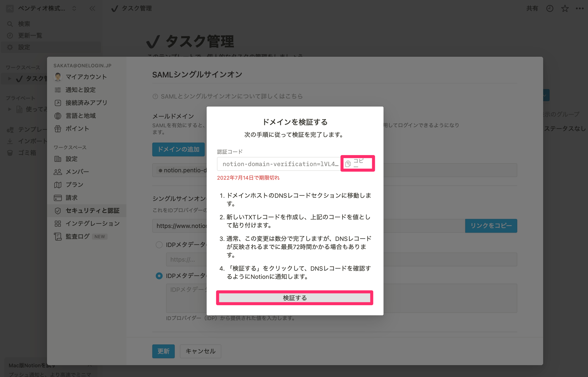Open page history clock icon in top bar
588x377 pixels.
[550, 9]
